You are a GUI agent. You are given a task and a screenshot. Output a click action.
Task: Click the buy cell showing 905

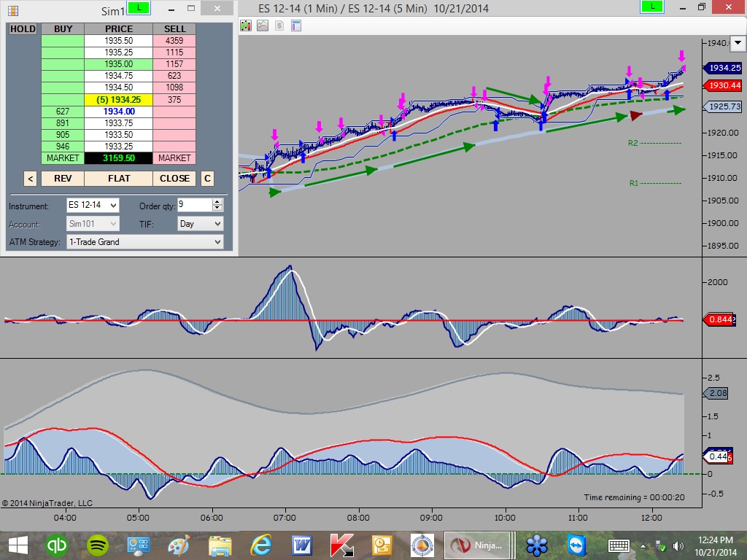[x=63, y=135]
